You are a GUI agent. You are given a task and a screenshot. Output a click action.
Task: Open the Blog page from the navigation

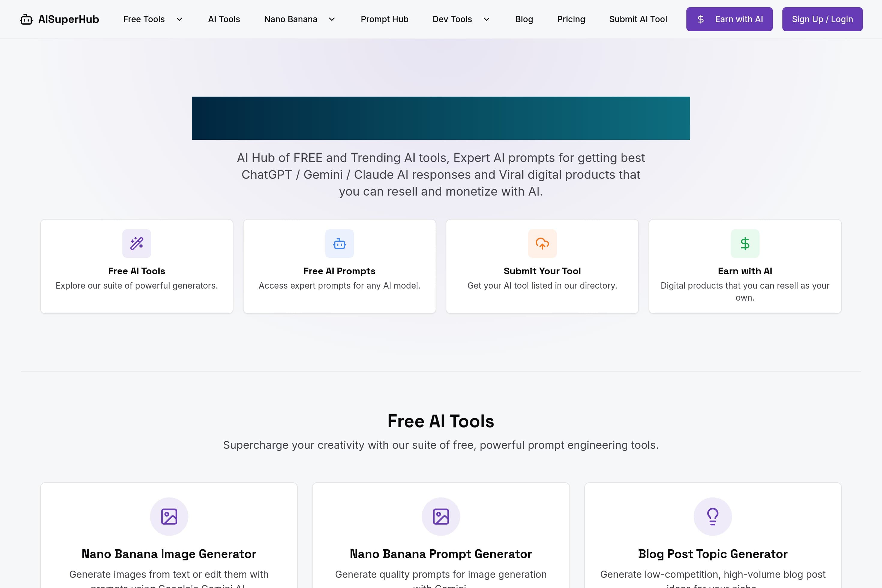click(x=524, y=19)
